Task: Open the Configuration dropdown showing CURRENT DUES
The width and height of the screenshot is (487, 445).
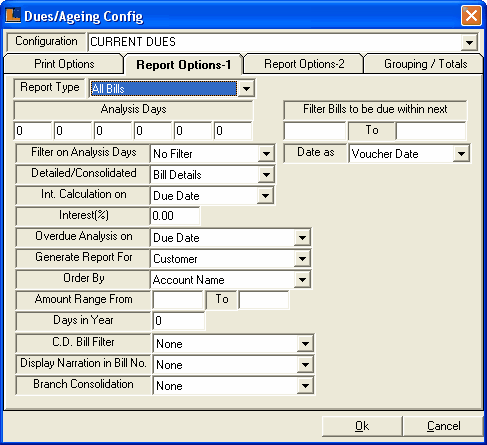Action: (469, 42)
